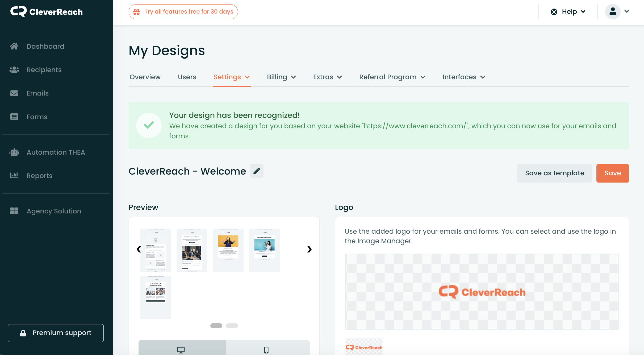Open Automation THEA from sidebar
The height and width of the screenshot is (355, 644).
(56, 152)
